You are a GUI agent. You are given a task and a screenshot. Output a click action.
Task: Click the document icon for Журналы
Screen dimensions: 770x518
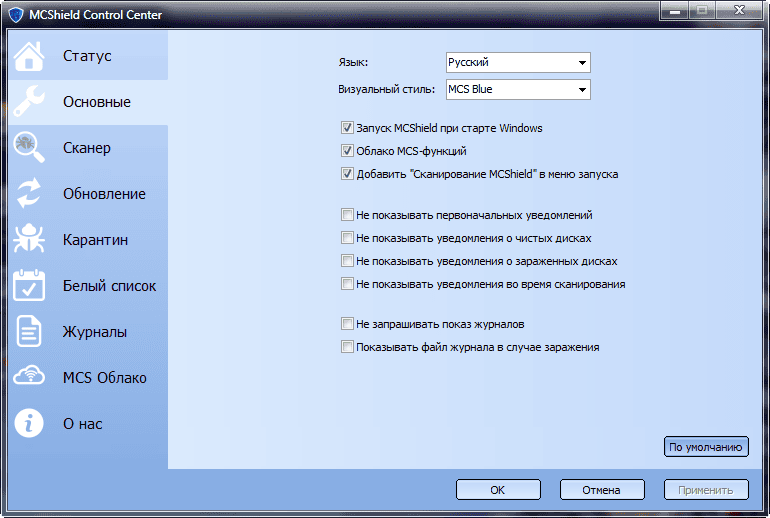tap(28, 331)
